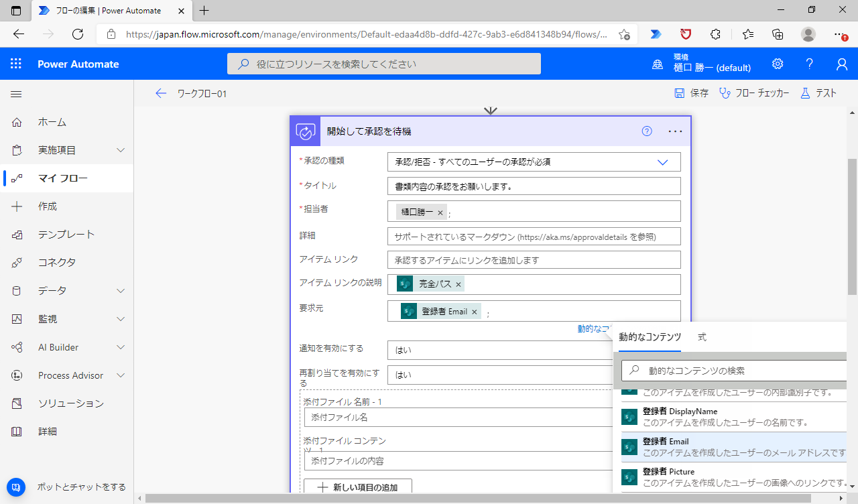This screenshot has height=504, width=858.
Task: Open the account profile icon in header
Action: [x=842, y=64]
